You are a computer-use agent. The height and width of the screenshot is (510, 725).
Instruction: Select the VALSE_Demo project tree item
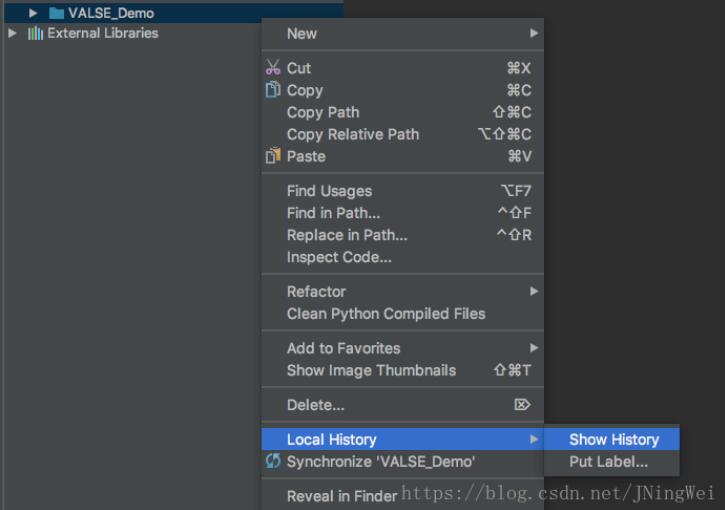[x=110, y=13]
